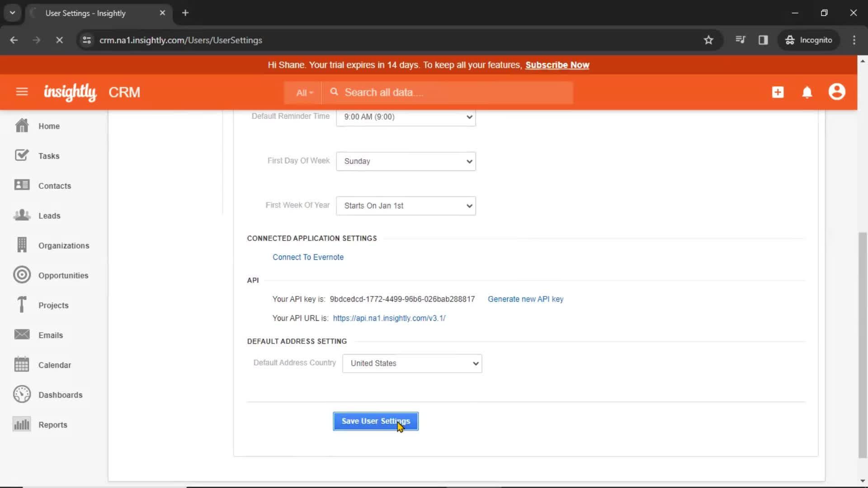
Task: Click the Leads people icon
Action: pyautogui.click(x=22, y=215)
